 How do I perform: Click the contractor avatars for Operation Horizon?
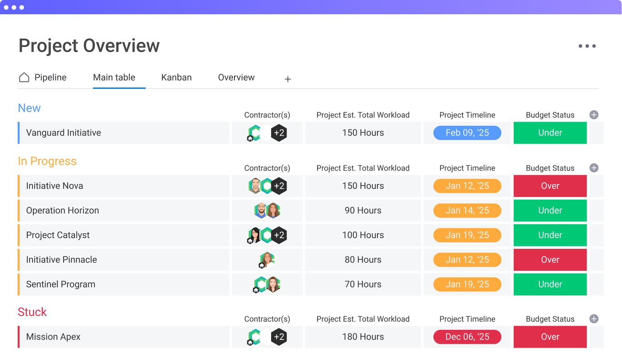(x=267, y=211)
